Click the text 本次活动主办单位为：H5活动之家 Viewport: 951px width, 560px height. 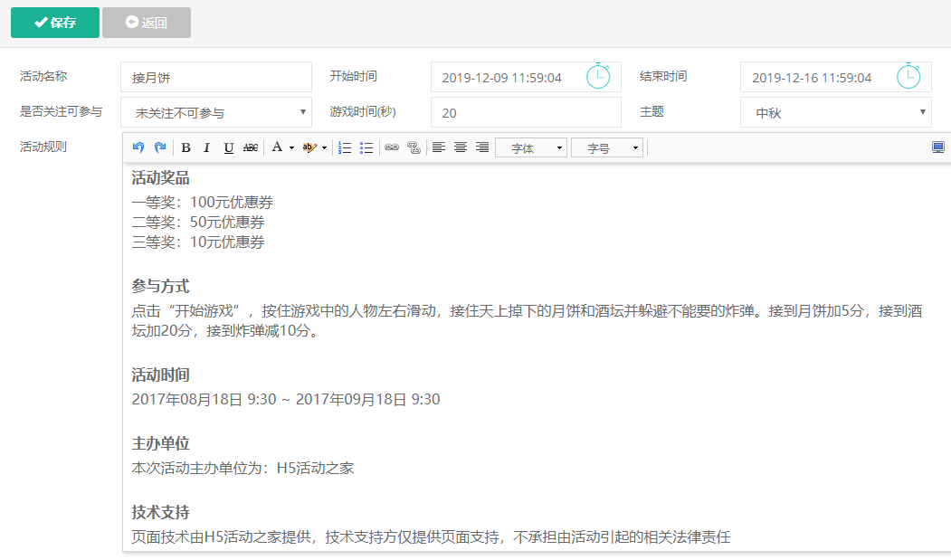tap(243, 468)
